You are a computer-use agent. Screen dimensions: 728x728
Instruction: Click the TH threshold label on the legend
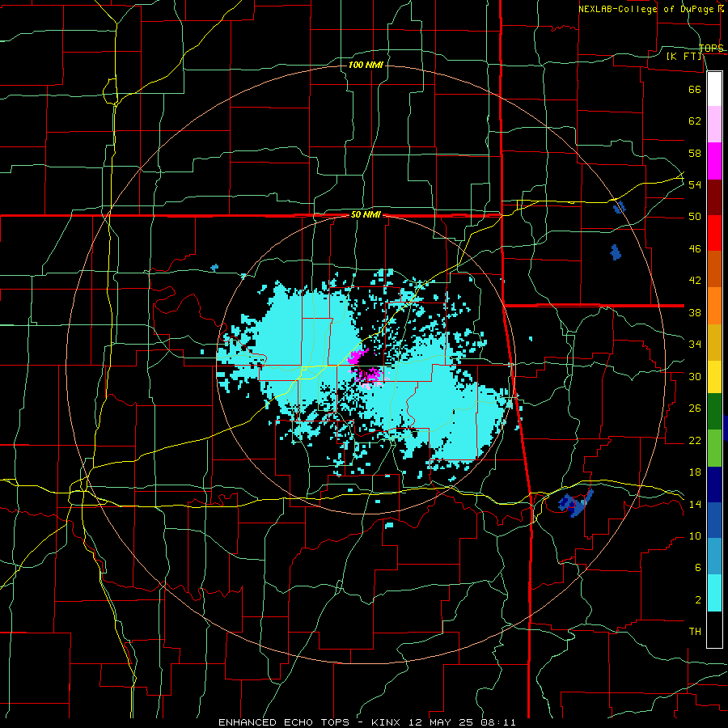695,632
